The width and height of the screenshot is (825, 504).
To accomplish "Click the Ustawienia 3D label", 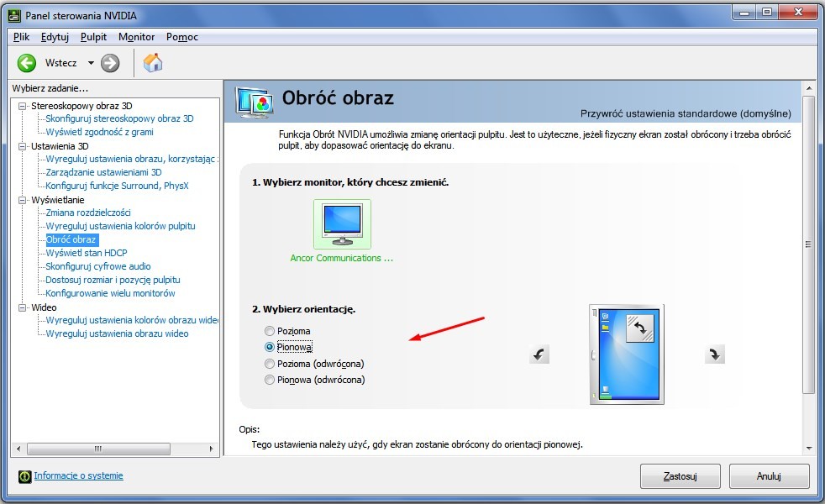I will (x=60, y=146).
